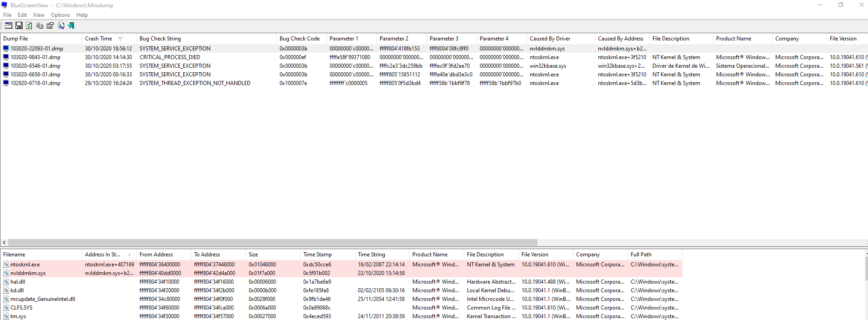The height and width of the screenshot is (320, 868).
Task: Toggle sort on the Crash Time header
Action: [x=109, y=39]
